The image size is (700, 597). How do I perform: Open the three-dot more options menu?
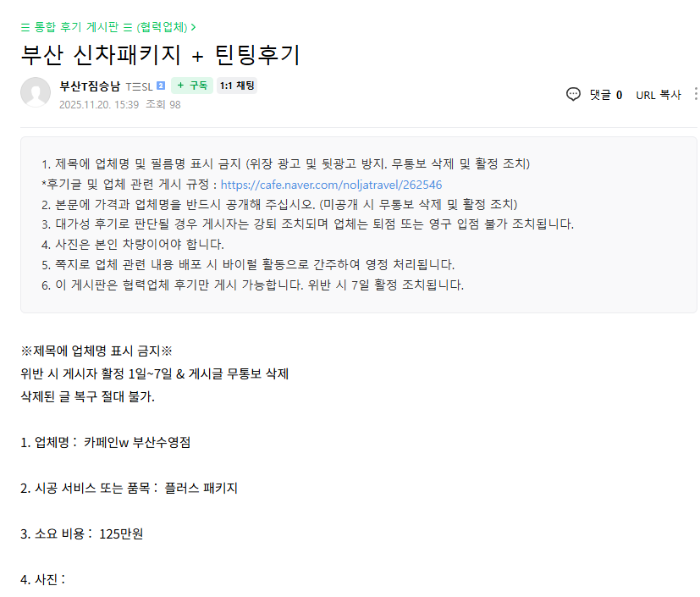point(695,94)
